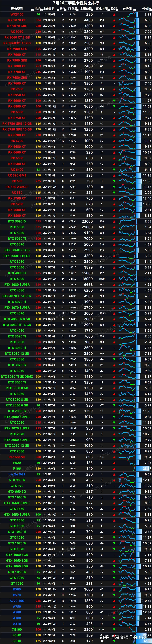Click the red up arrow in WX3100 row
This screenshot has width=152, height=644.
(x=114, y=15)
